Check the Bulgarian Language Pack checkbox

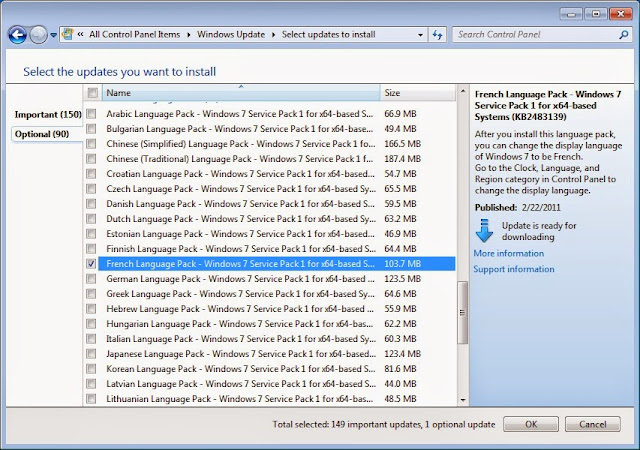(91, 129)
